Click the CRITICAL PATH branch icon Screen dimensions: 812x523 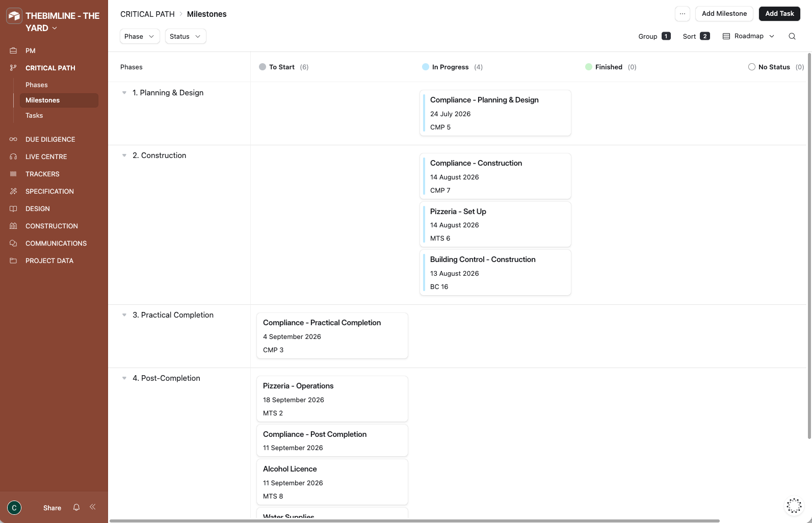[x=13, y=68]
